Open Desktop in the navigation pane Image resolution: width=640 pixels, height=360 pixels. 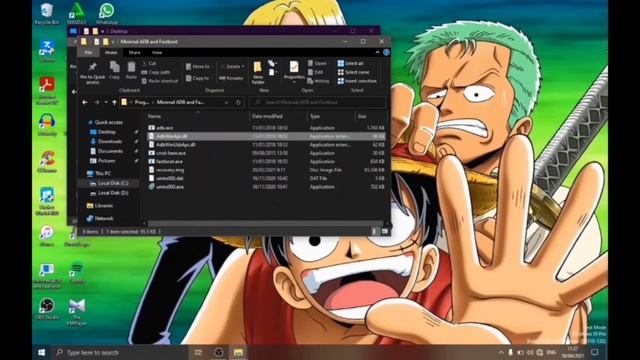click(x=107, y=132)
